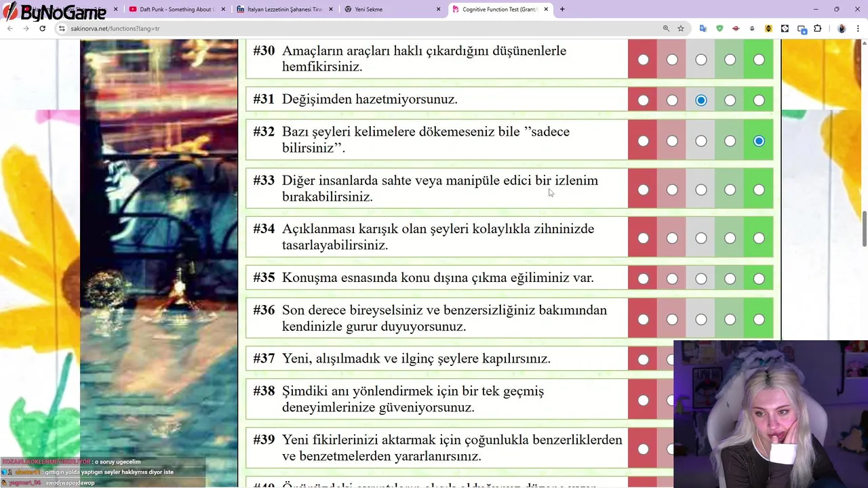The width and height of the screenshot is (868, 488).
Task: Choose dark red option for question #30
Action: [x=643, y=60]
